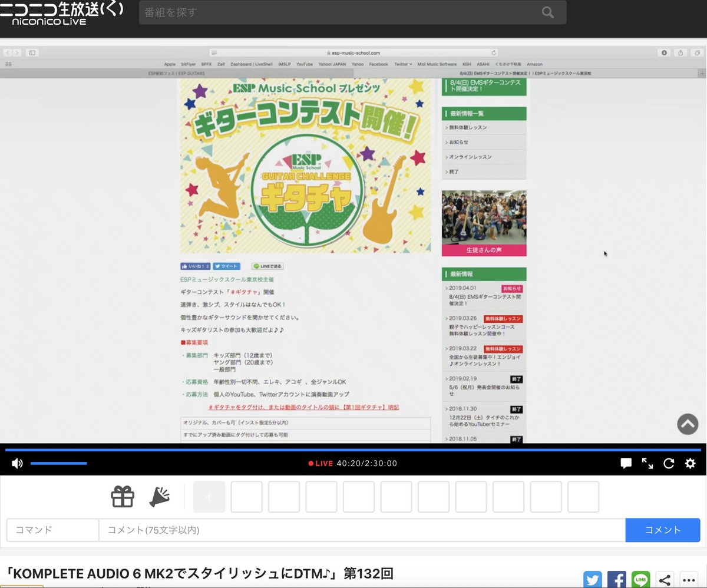Open the YouTube bookmark in Safari
Screen dimensions: 707x588
click(x=304, y=64)
